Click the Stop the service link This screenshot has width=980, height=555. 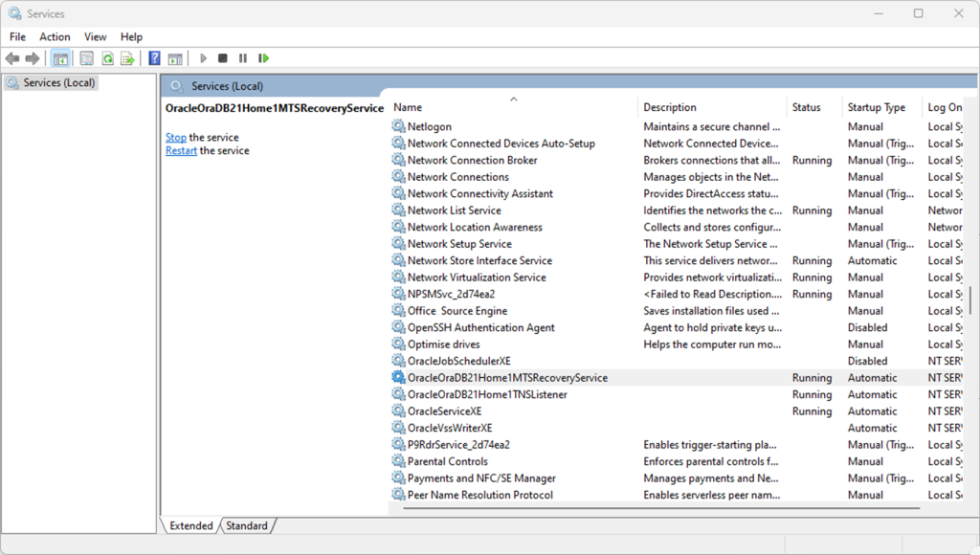[x=175, y=138]
